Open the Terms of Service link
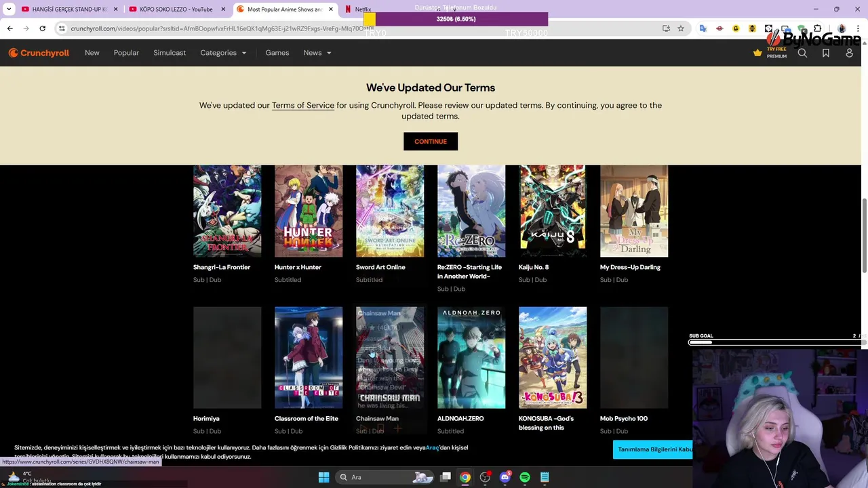The width and height of the screenshot is (868, 488). coord(303,105)
